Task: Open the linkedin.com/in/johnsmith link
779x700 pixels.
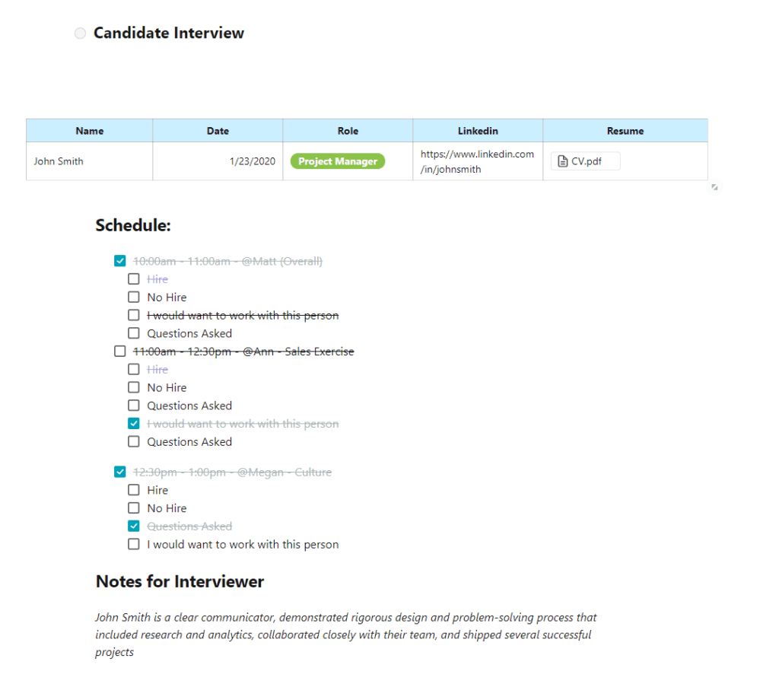Action: [477, 161]
